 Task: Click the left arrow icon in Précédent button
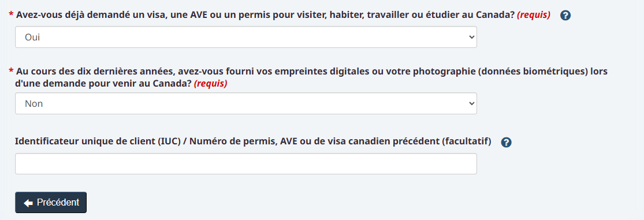tap(28, 203)
